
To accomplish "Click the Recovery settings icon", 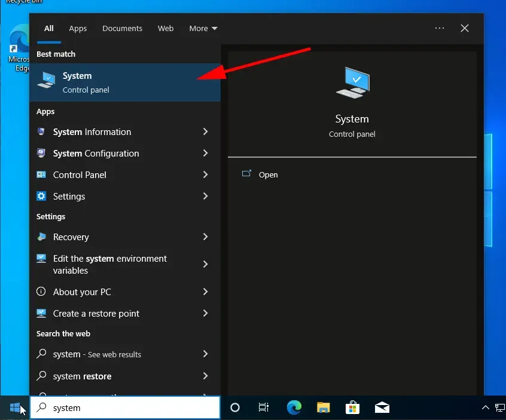I will [x=41, y=237].
